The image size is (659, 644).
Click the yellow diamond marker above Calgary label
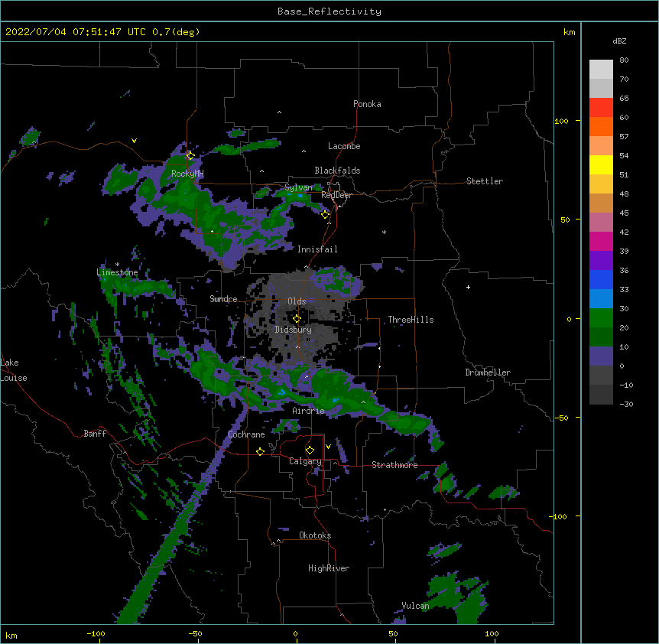(310, 450)
